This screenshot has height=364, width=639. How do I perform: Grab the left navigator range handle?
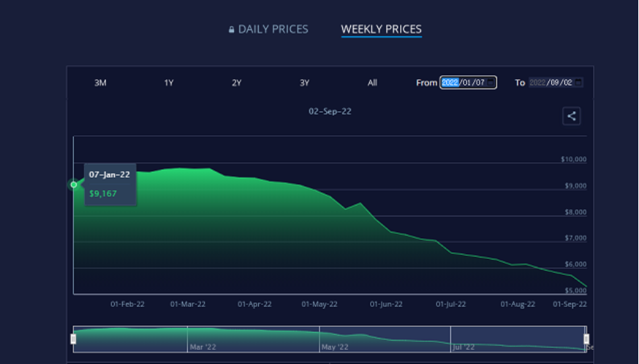coord(73,338)
